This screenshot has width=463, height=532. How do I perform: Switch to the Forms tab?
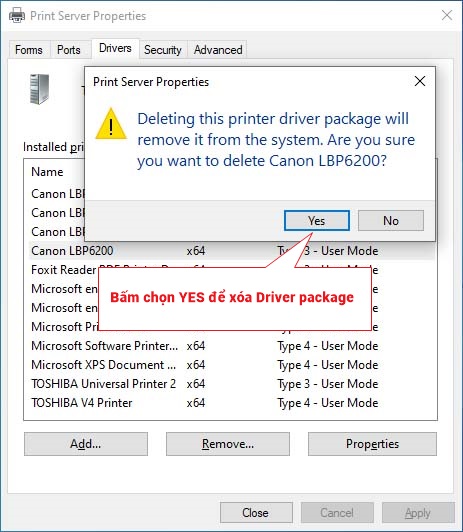point(29,50)
